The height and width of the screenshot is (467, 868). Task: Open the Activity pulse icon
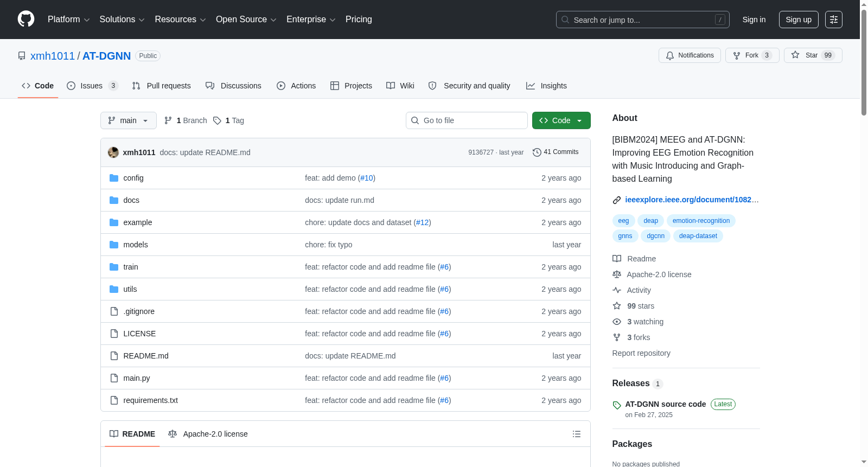tap(617, 290)
